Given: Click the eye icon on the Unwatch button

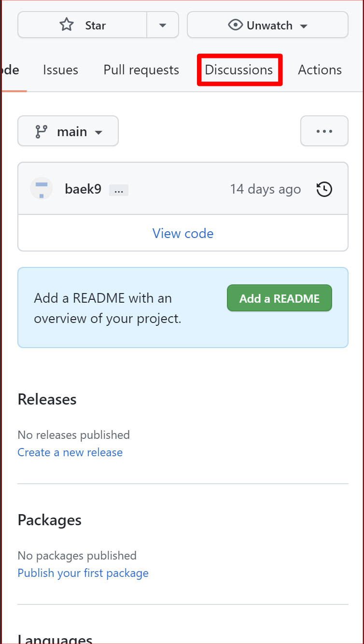Looking at the screenshot, I should 235,25.
